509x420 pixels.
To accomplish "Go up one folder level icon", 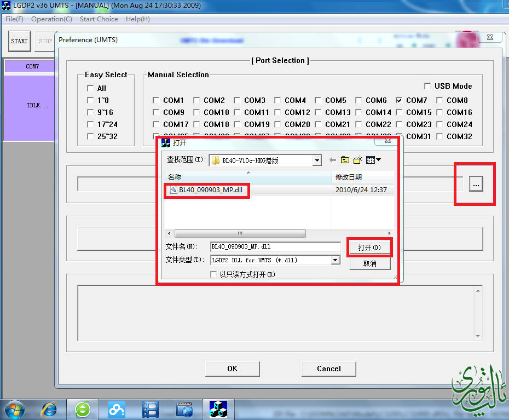I will 345,160.
